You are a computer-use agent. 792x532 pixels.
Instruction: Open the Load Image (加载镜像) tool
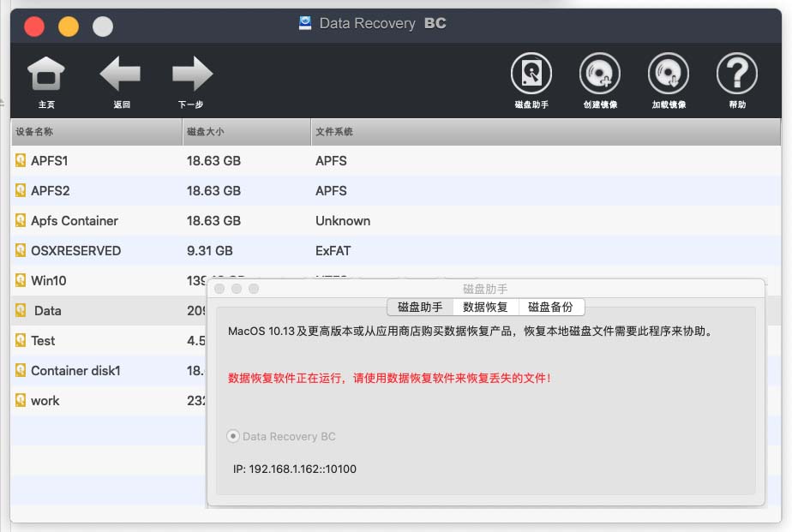click(x=669, y=81)
